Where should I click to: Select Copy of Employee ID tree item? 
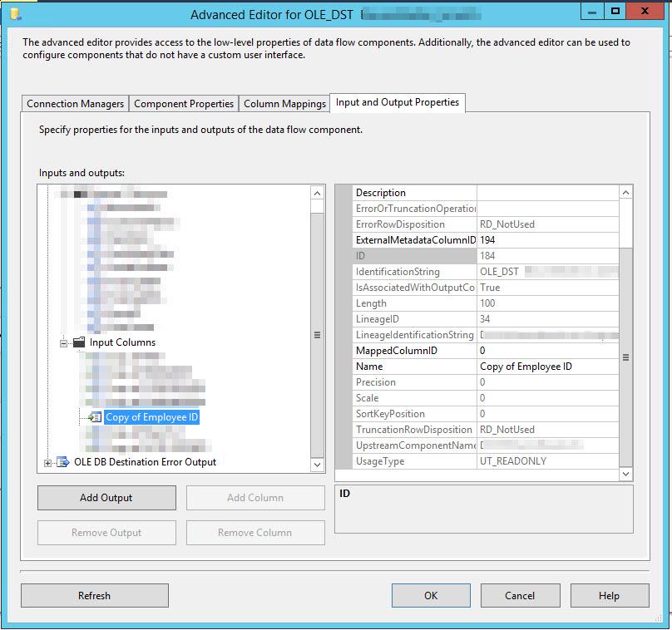pyautogui.click(x=151, y=417)
